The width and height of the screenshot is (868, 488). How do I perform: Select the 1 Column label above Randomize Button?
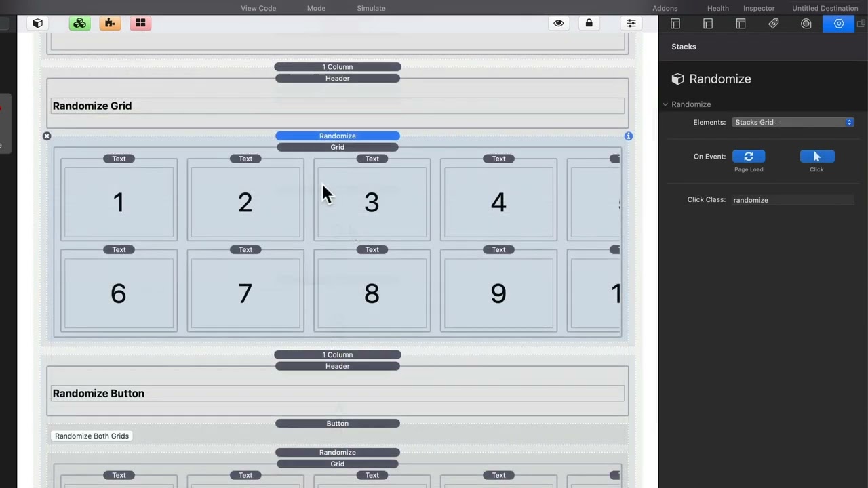(x=338, y=354)
